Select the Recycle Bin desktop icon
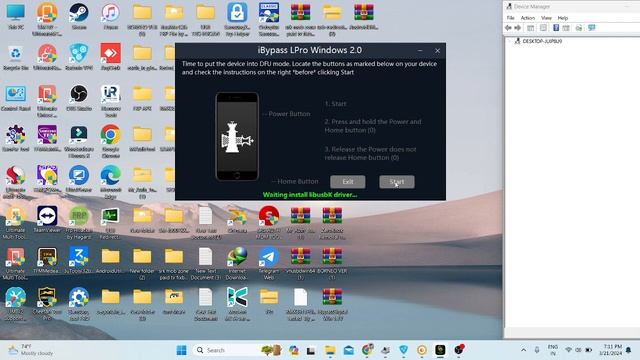The image size is (640, 360). click(16, 57)
